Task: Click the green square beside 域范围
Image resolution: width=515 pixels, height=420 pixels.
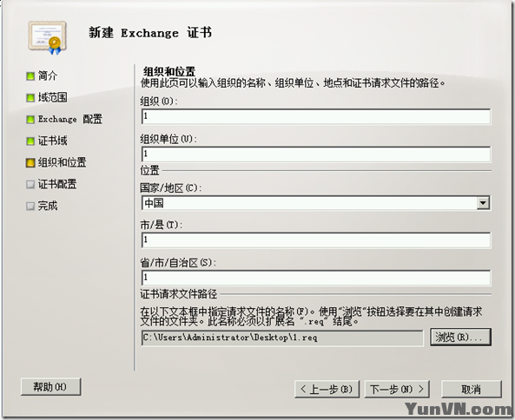Action: (x=30, y=98)
